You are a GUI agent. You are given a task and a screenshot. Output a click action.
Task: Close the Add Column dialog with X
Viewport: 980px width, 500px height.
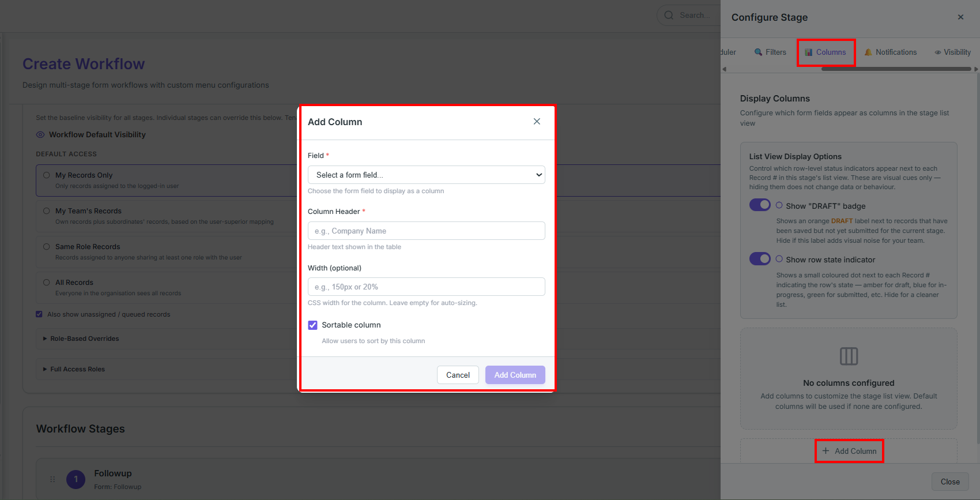coord(537,121)
